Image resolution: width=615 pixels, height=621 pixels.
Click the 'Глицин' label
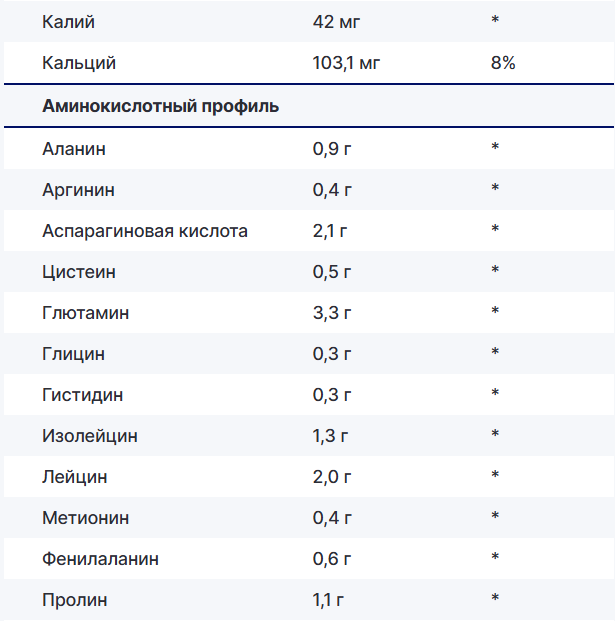tap(73, 354)
